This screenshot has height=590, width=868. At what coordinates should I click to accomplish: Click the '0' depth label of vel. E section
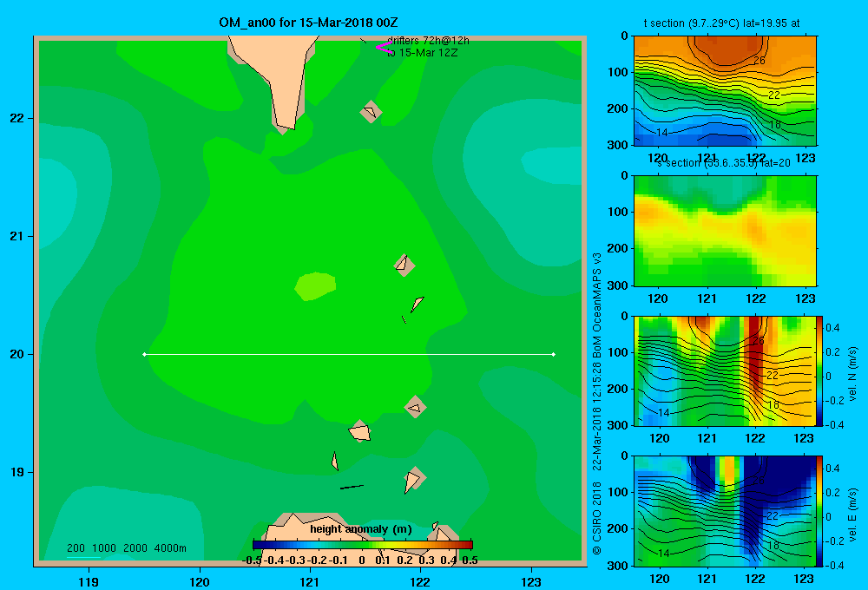624,456
